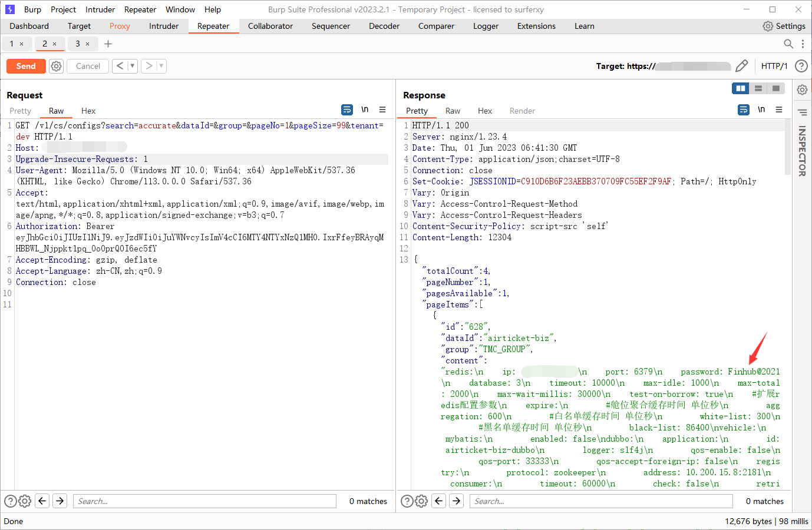Open the Project menu

point(63,9)
